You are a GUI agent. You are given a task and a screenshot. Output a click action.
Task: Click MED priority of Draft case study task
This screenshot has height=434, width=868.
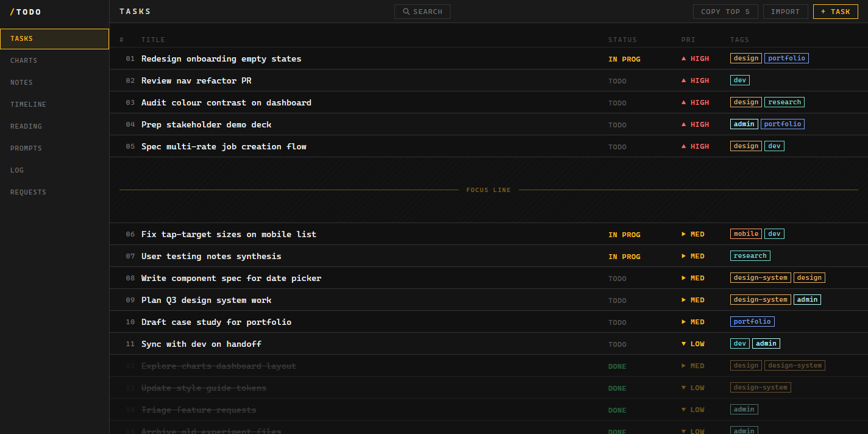click(x=693, y=322)
